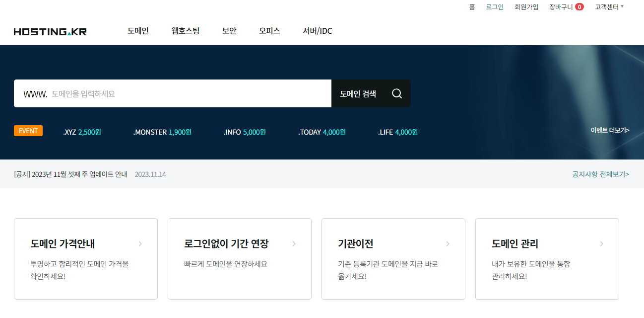Click the orange EVENT badge
Screen dimensions: 644x318
point(28,131)
